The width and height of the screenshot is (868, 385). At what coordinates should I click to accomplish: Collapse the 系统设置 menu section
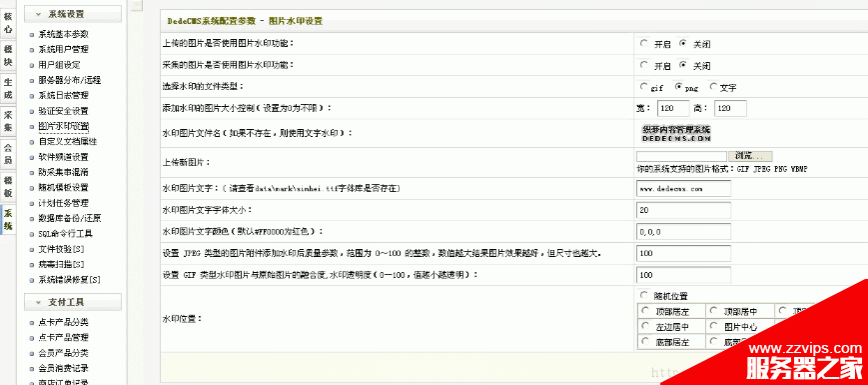click(x=73, y=14)
